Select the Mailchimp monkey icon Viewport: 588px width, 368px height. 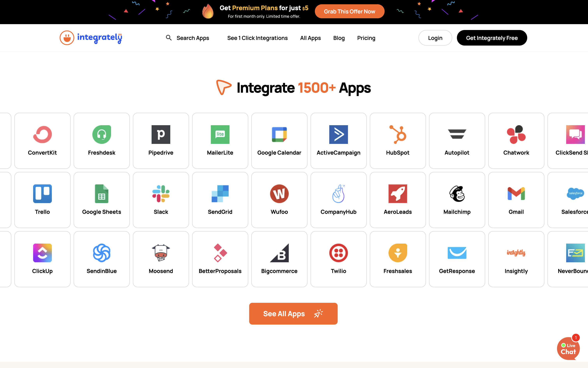[457, 194]
